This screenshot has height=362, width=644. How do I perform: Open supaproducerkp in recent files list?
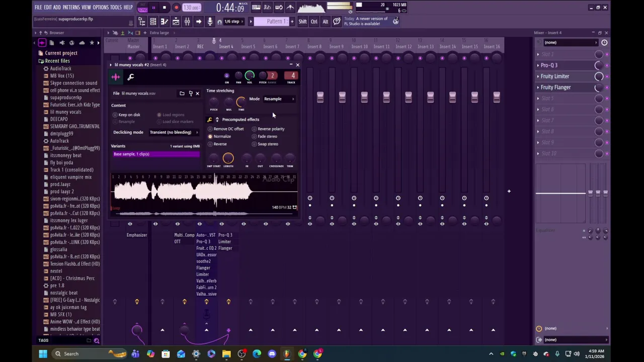[x=65, y=98]
